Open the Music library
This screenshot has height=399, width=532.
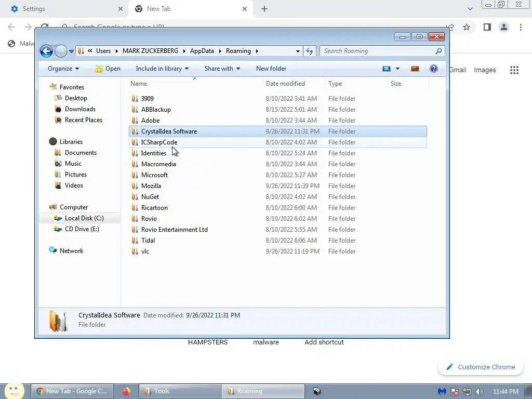point(73,164)
